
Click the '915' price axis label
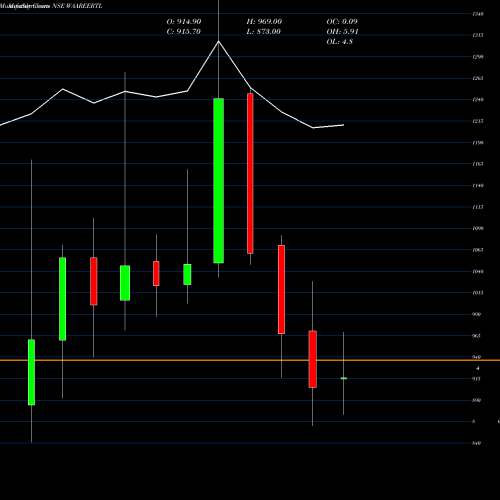pyautogui.click(x=477, y=379)
